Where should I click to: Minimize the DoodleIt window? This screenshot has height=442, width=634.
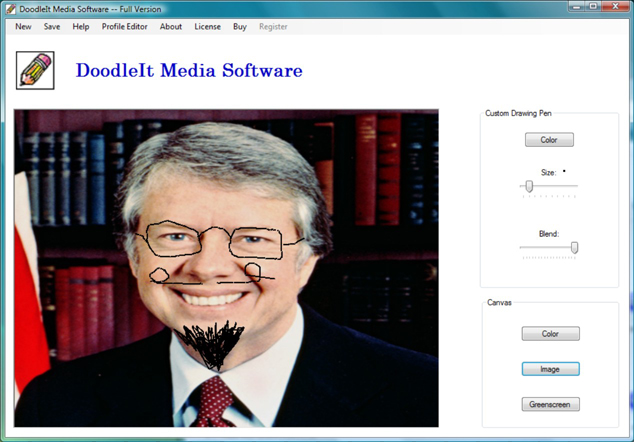577,6
